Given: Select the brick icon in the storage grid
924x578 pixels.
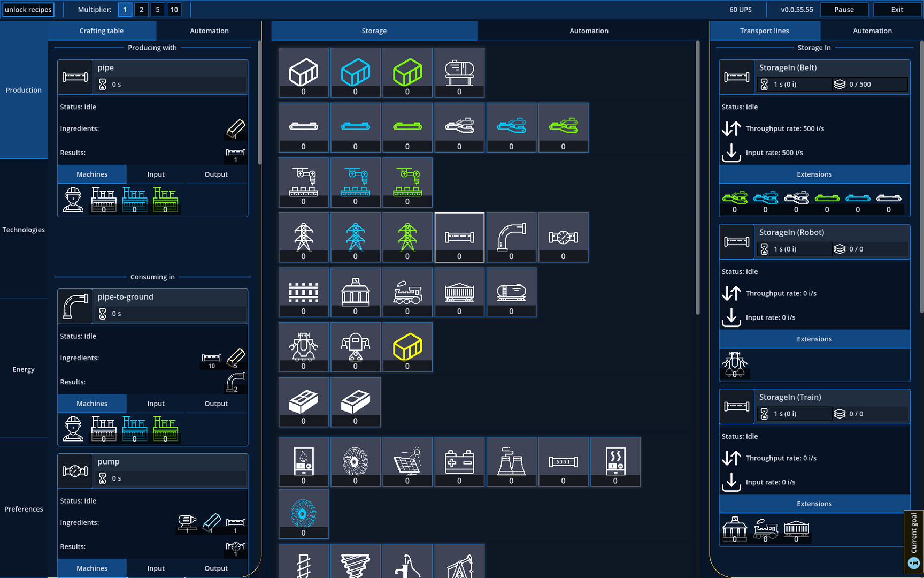Looking at the screenshot, I should click(303, 402).
